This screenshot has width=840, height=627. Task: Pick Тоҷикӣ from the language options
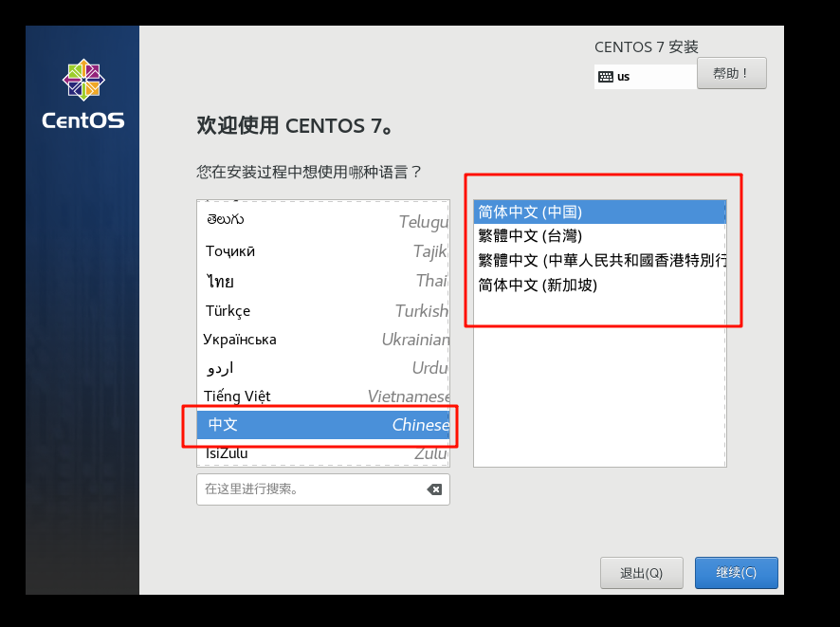[322, 251]
